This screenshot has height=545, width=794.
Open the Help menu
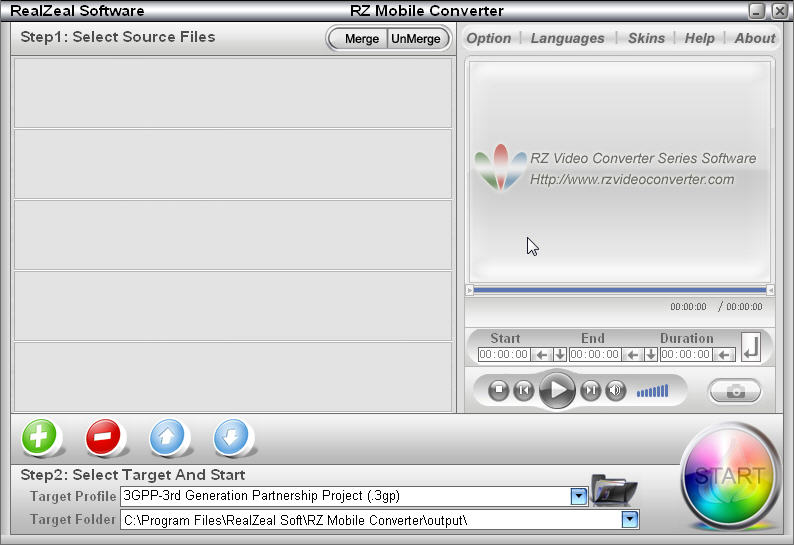[x=699, y=38]
